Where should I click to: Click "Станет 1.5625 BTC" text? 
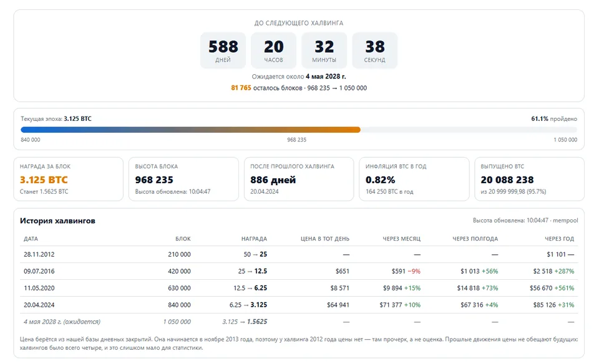44,191
